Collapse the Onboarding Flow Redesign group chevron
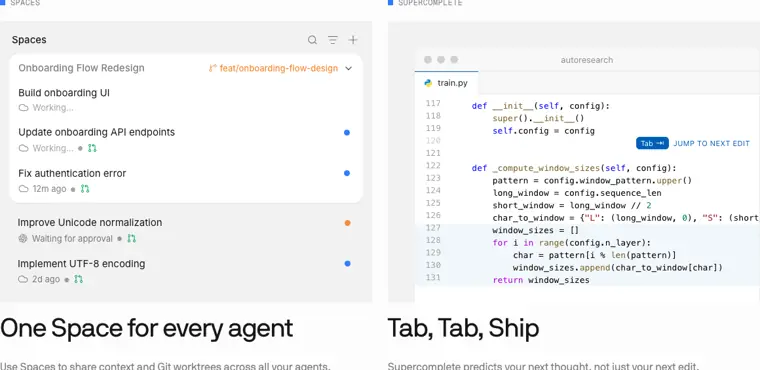This screenshot has width=760, height=370. click(x=348, y=68)
